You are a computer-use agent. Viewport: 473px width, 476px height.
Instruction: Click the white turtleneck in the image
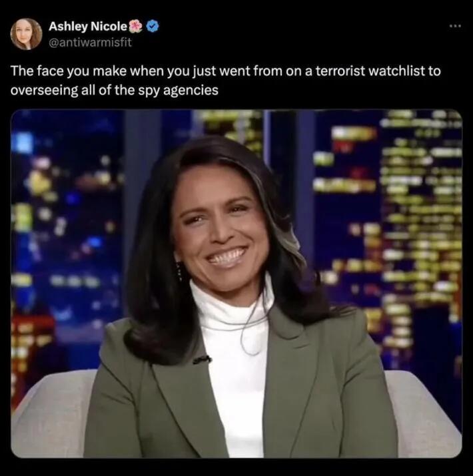tap(234, 364)
